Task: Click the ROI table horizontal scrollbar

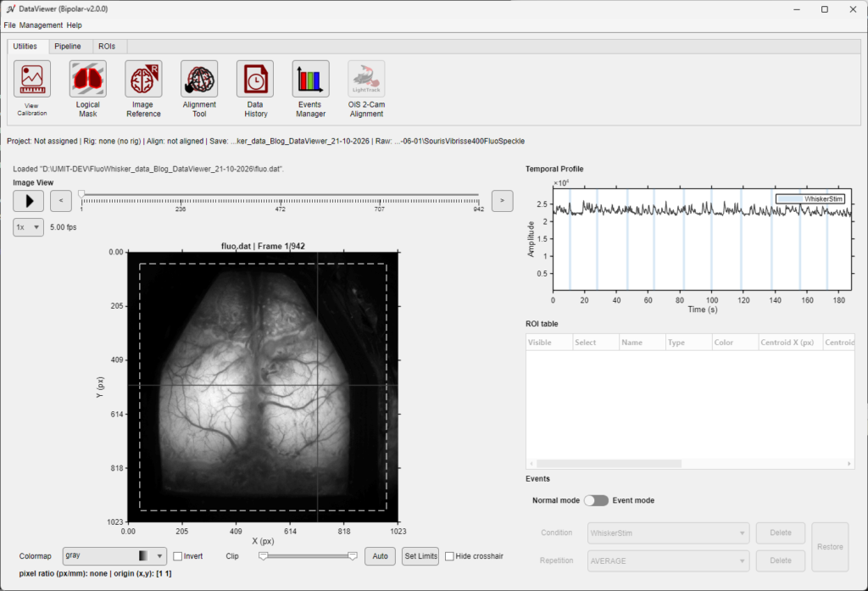Action: pos(609,464)
